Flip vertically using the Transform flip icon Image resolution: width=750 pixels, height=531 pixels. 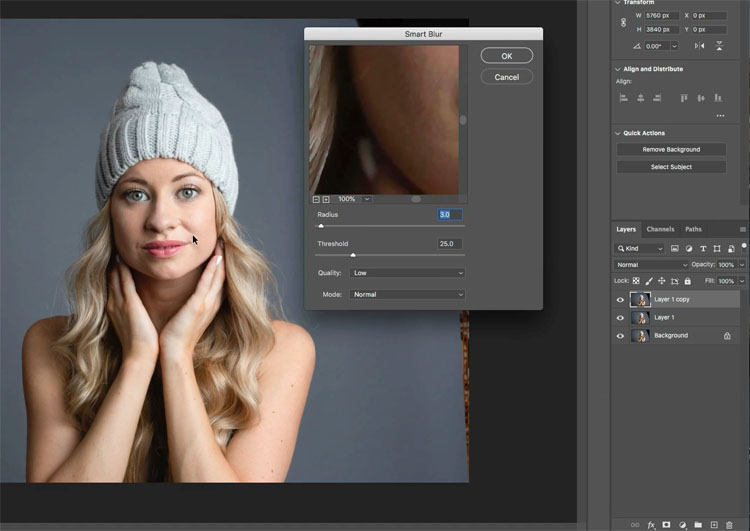(719, 46)
